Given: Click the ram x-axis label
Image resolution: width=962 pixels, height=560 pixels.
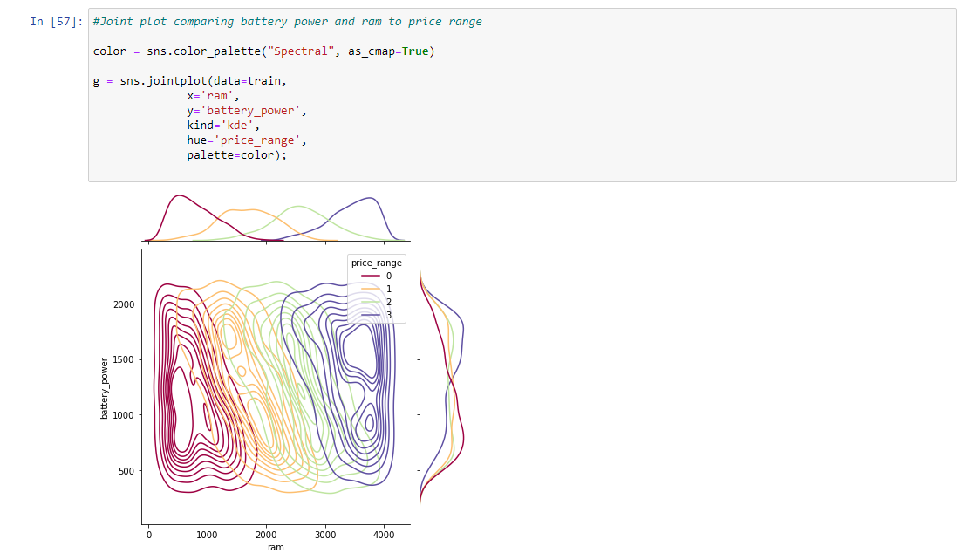Looking at the screenshot, I should tap(276, 547).
